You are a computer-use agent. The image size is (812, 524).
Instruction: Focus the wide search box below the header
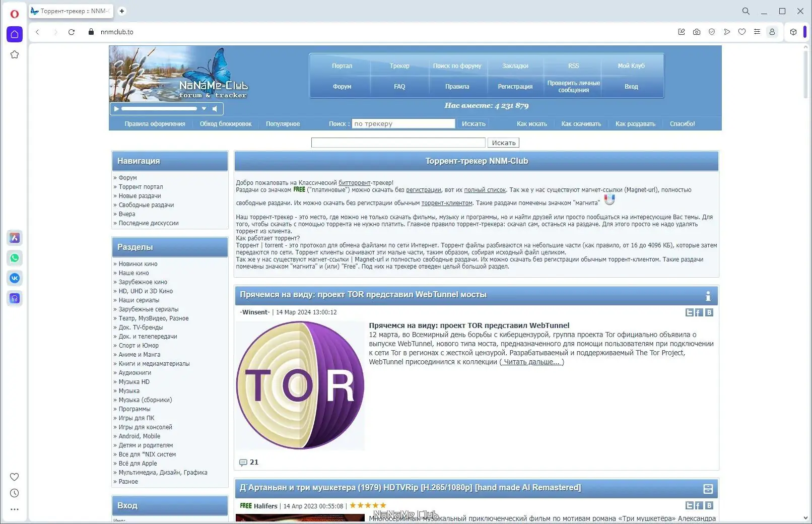point(398,143)
